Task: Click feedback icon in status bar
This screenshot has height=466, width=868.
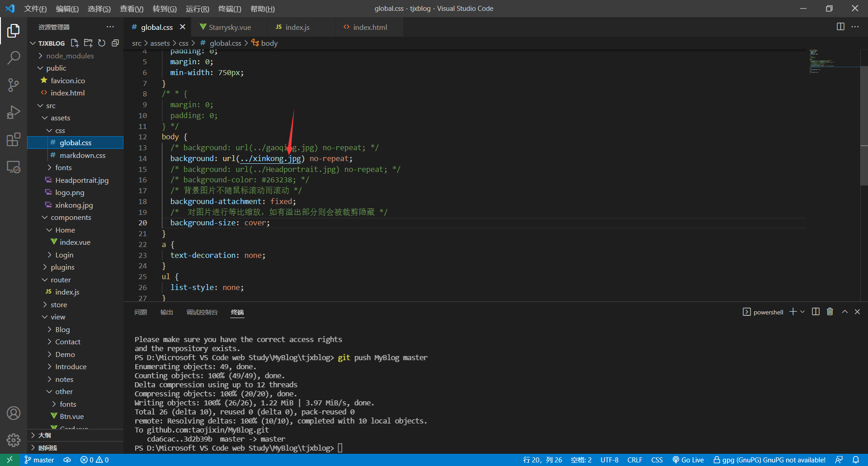Action: 839,460
